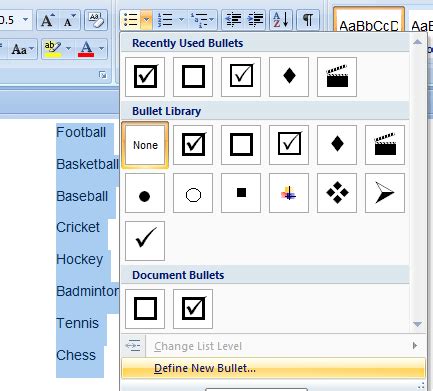Pick the thin checked box in Recently Used Bullets
The height and width of the screenshot is (391, 433).
point(241,77)
